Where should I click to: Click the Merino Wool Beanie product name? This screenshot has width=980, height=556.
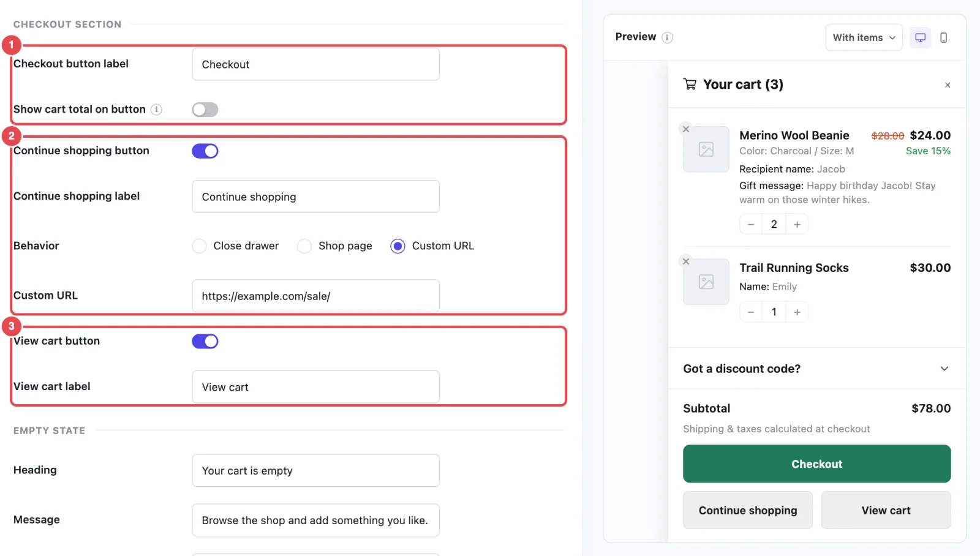pyautogui.click(x=794, y=135)
